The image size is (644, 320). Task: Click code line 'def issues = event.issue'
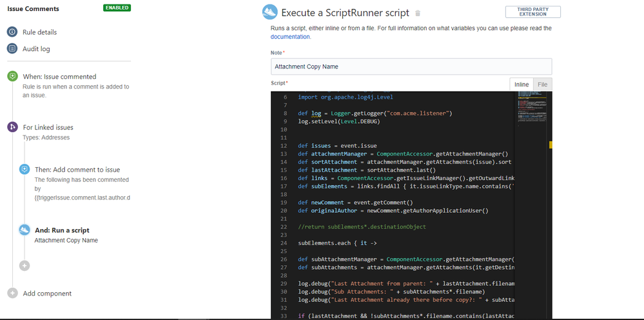coord(337,146)
